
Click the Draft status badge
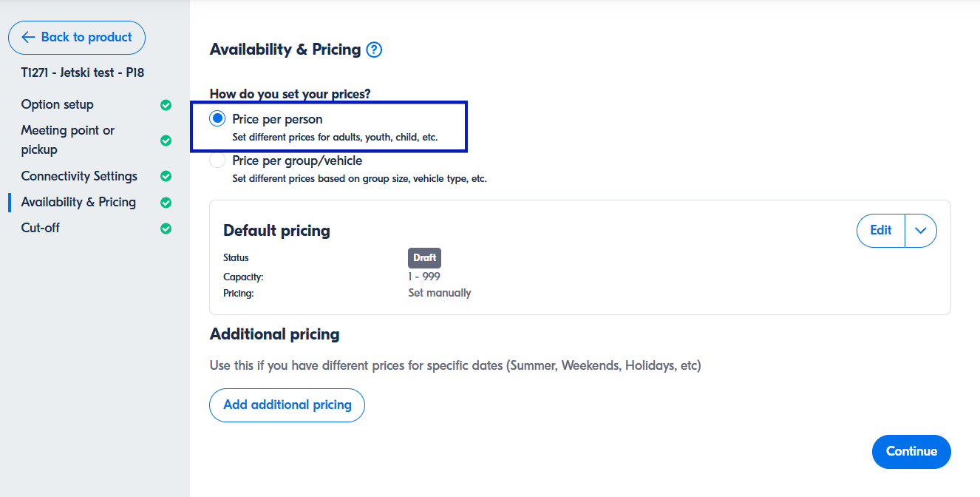[x=424, y=258]
